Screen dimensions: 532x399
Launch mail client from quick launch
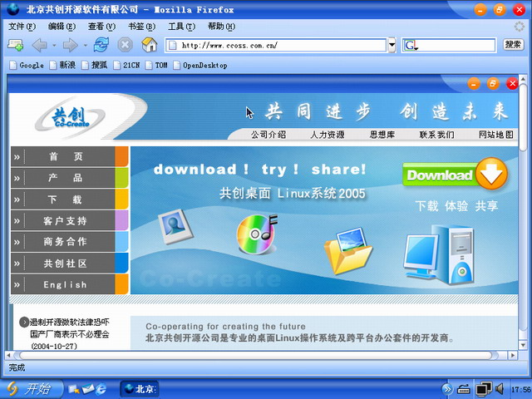(x=88, y=388)
